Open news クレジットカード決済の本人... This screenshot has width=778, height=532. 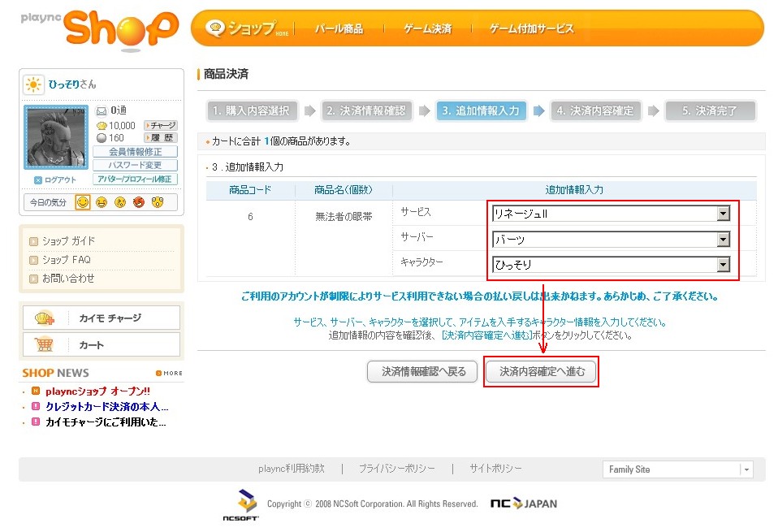coord(106,407)
